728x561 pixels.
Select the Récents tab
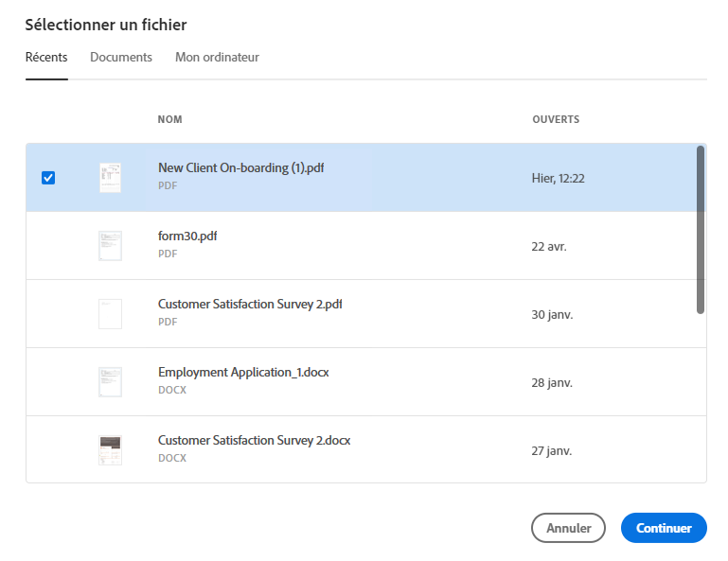click(46, 58)
